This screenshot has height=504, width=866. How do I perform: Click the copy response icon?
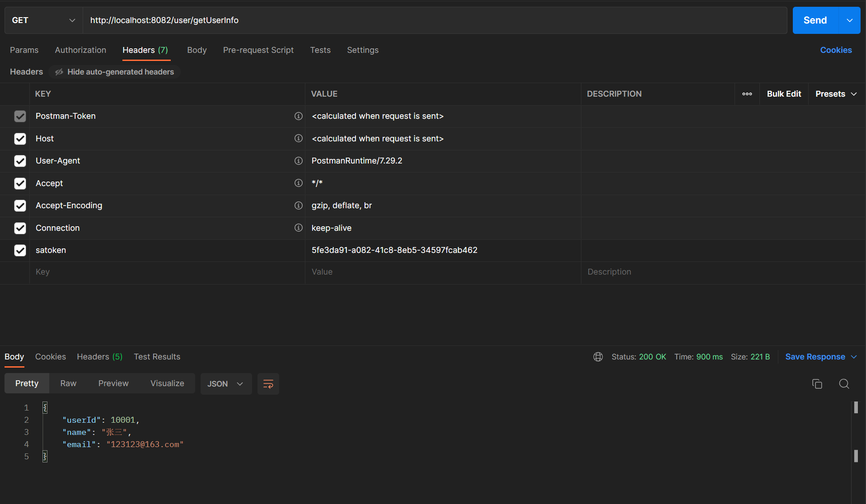pyautogui.click(x=817, y=384)
